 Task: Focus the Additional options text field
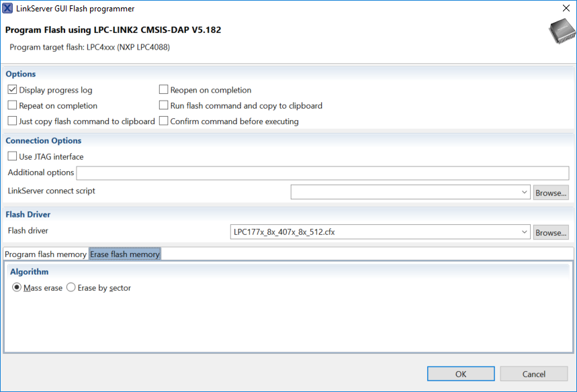point(322,173)
